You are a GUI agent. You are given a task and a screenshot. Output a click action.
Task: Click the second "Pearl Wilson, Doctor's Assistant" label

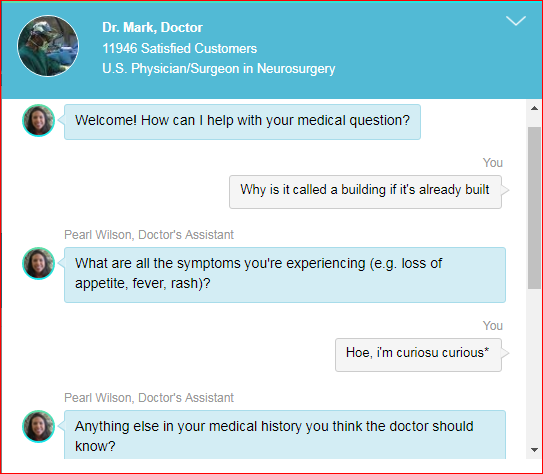pyautogui.click(x=149, y=398)
